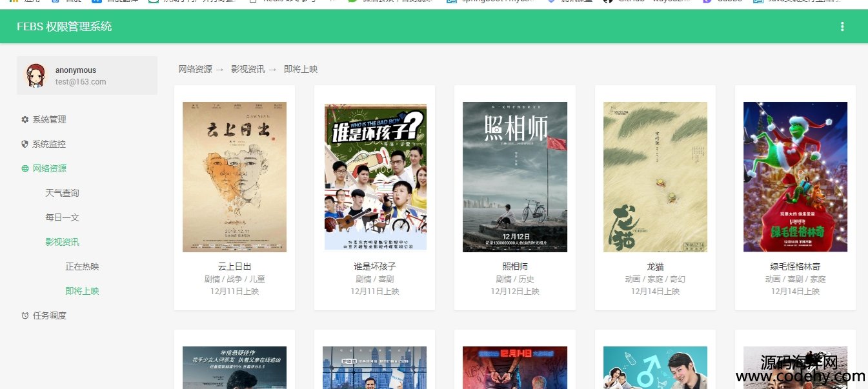Click the clock icon beside 任务调度
The width and height of the screenshot is (868, 389).
(25, 315)
